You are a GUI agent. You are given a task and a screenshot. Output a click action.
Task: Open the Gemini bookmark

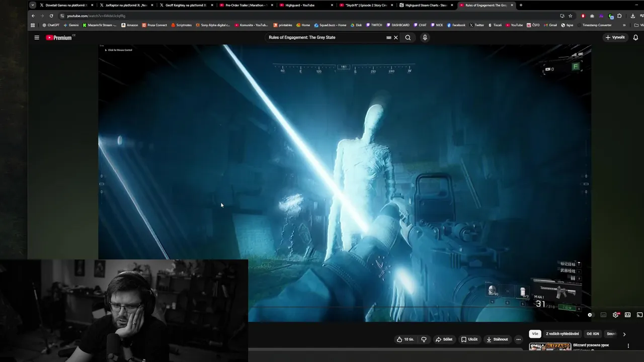coord(71,25)
